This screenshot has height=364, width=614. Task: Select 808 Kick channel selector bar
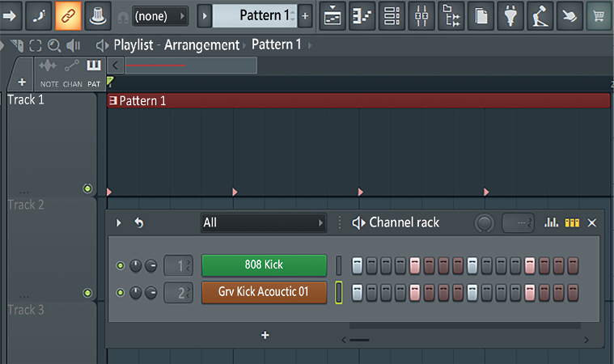pos(339,265)
